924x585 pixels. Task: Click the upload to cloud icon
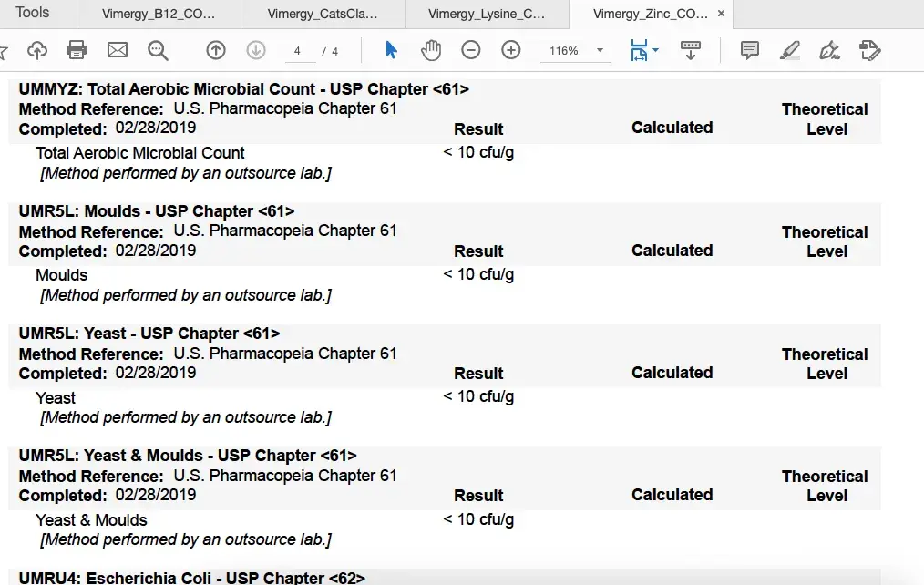(x=37, y=51)
